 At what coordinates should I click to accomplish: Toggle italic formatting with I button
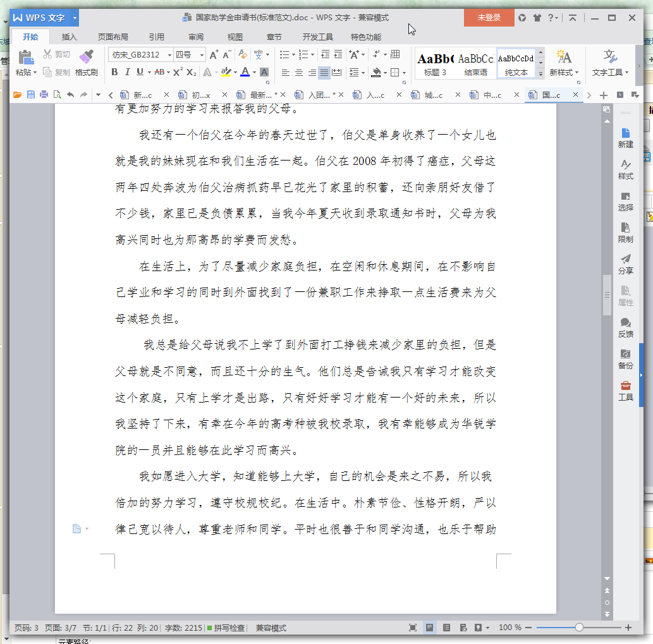pos(128,72)
